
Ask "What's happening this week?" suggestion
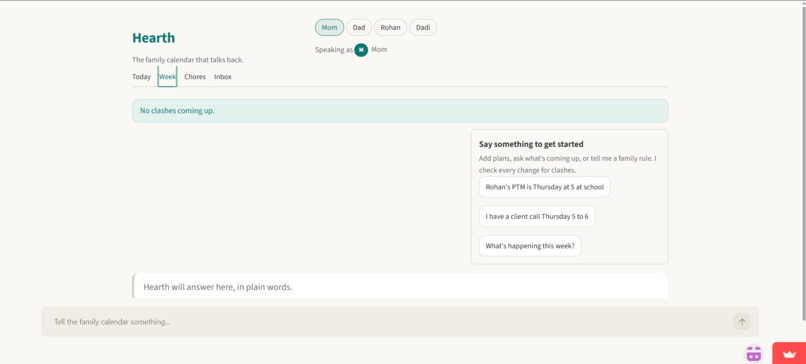tap(530, 246)
